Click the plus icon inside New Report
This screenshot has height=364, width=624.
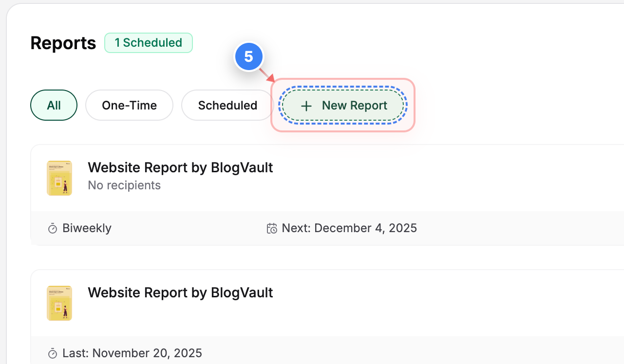point(306,106)
